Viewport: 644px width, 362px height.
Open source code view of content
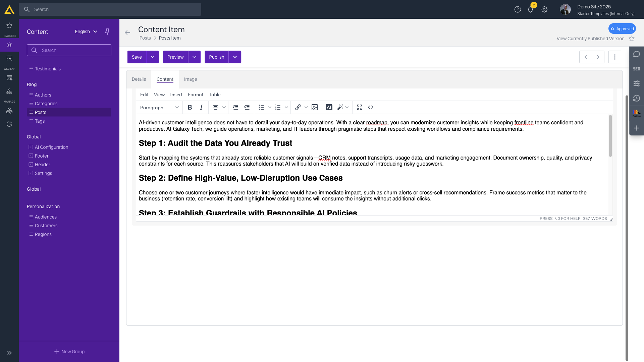pos(371,107)
